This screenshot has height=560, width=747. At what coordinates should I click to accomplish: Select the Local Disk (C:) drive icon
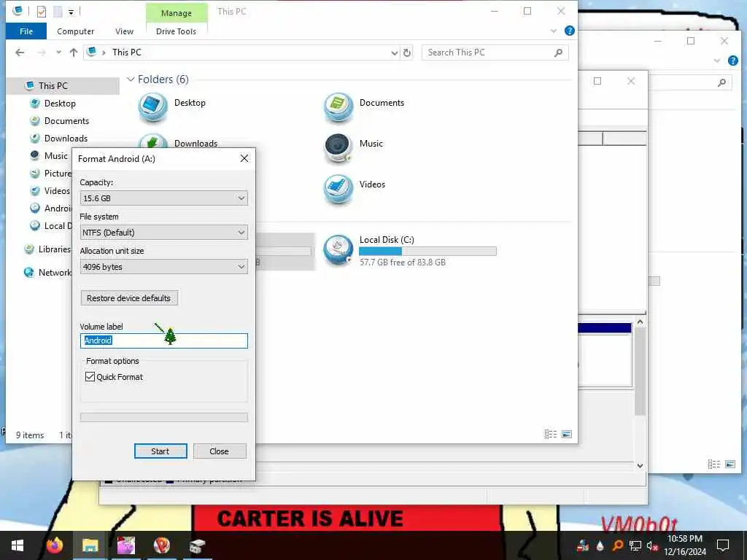pos(338,250)
